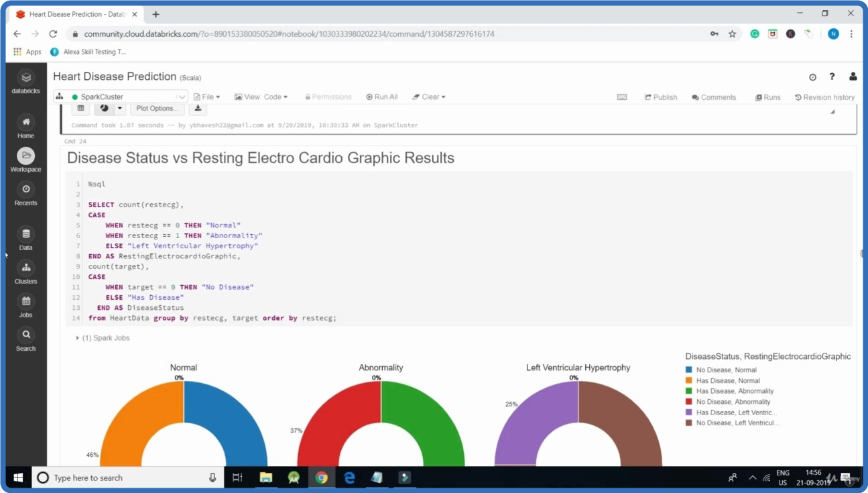The height and width of the screenshot is (493, 868).
Task: Open a new browser tab
Action: pyautogui.click(x=156, y=14)
